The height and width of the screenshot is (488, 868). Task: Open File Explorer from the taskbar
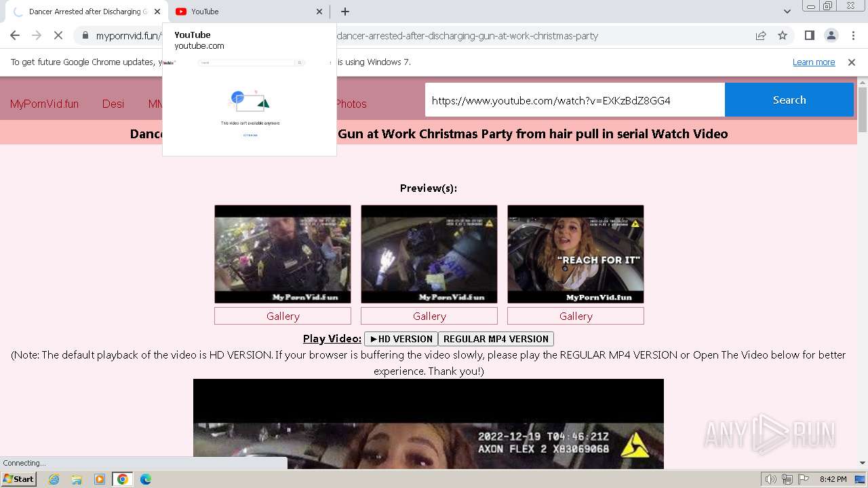pos(77,479)
